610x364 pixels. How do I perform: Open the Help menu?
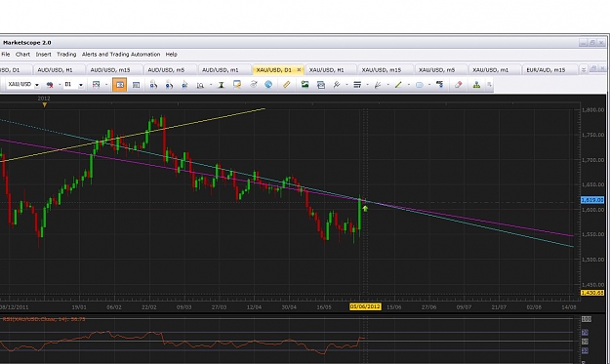[171, 55]
